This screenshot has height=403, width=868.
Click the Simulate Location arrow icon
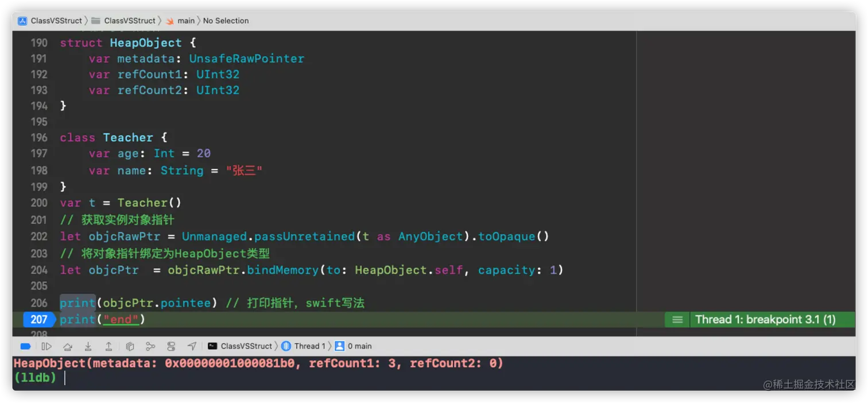(192, 346)
